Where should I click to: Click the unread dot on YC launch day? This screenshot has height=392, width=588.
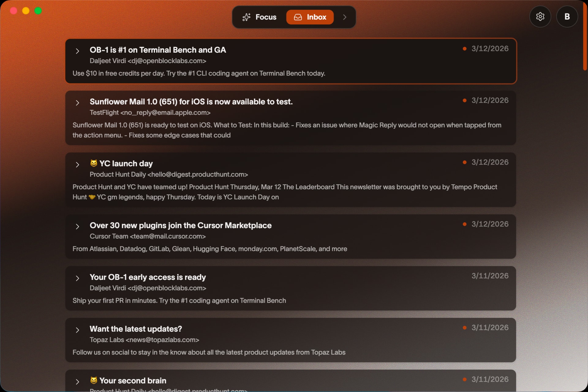coord(465,162)
